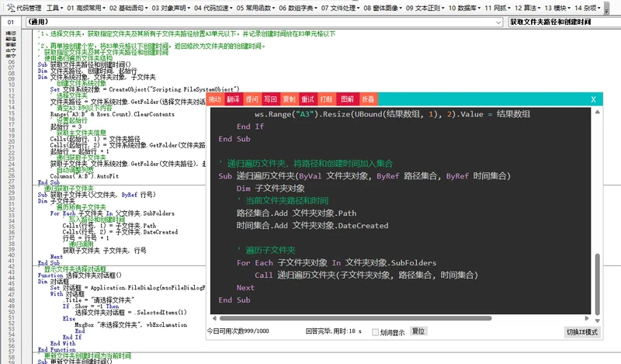Image resolution: width=621 pixels, height=364 pixels.
Task: Click the 复位 reset button
Action: click(418, 331)
